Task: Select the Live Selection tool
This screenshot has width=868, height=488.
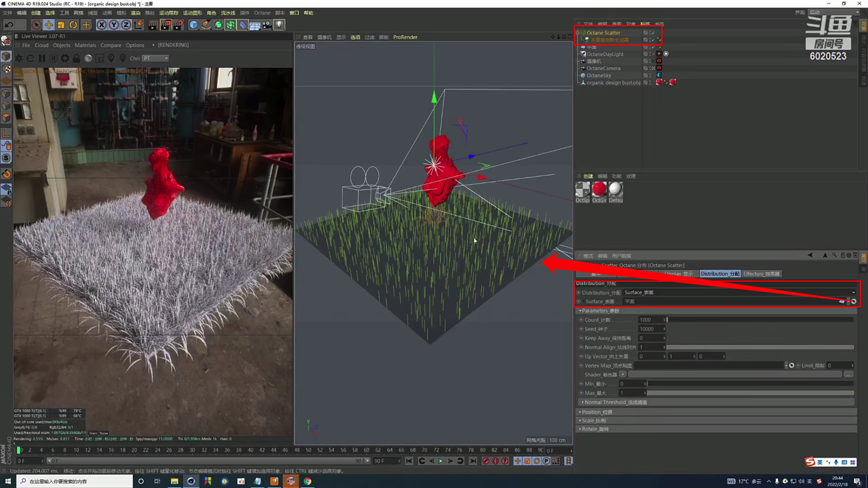Action: point(36,25)
